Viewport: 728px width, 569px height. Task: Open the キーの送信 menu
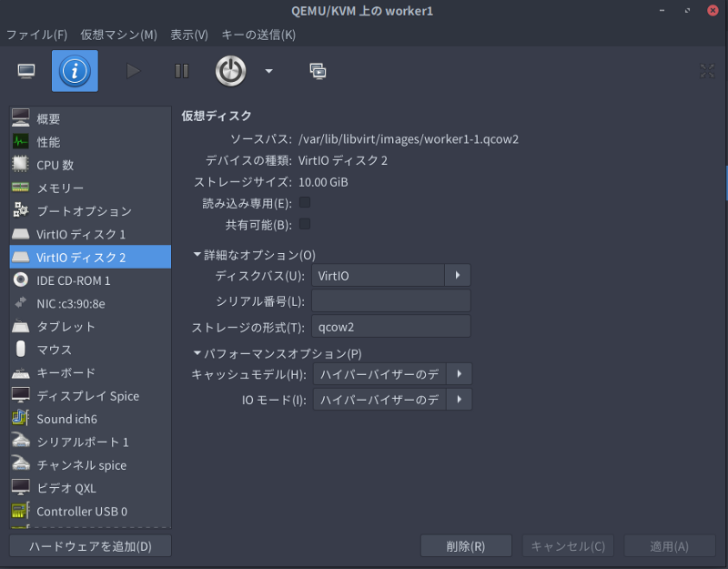click(258, 35)
